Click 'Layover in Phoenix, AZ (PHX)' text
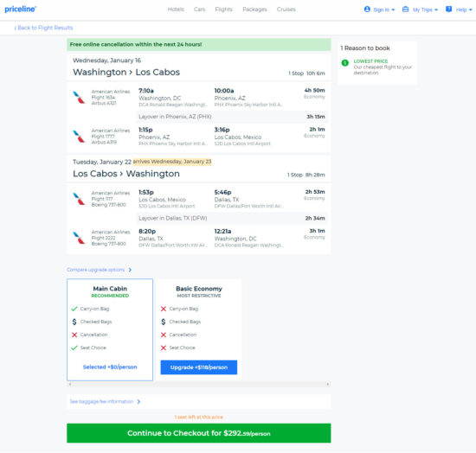Viewport: 476px width, 453px height. 175,117
